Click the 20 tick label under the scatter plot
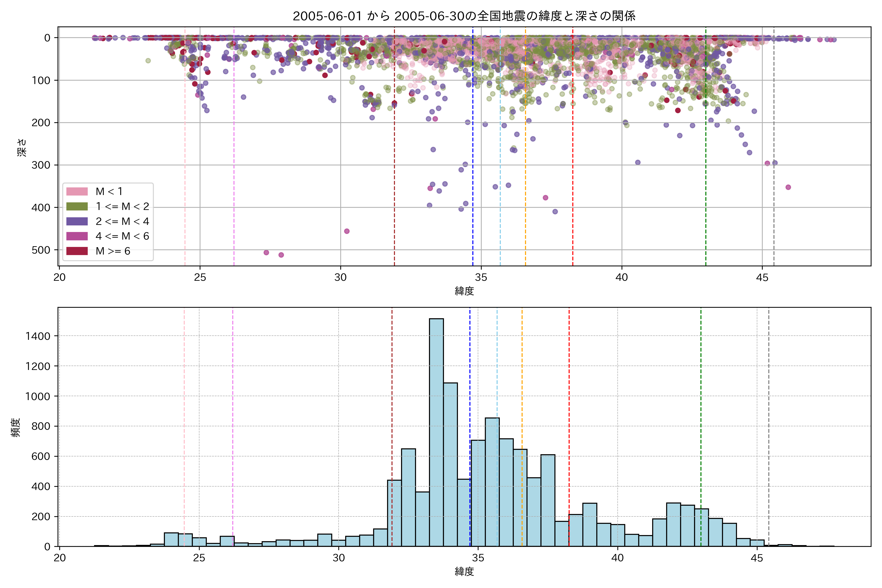Viewport: 882px width, 588px height. tap(59, 278)
